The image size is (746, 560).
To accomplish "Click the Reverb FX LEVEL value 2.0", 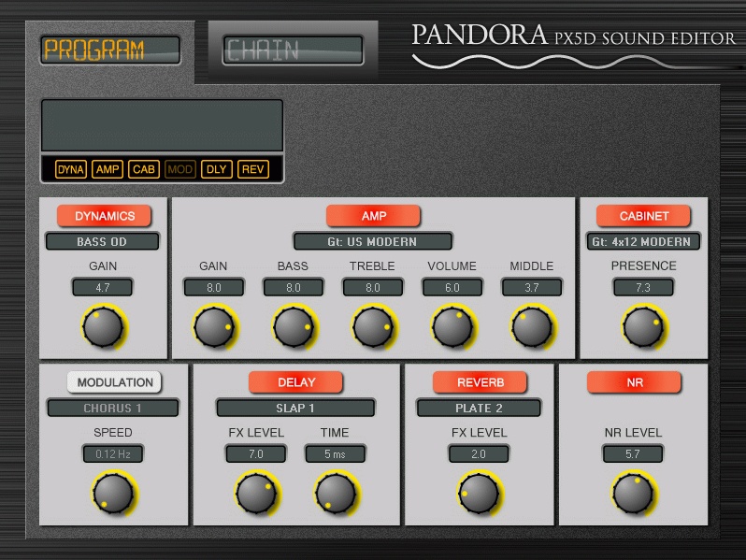I will click(479, 454).
